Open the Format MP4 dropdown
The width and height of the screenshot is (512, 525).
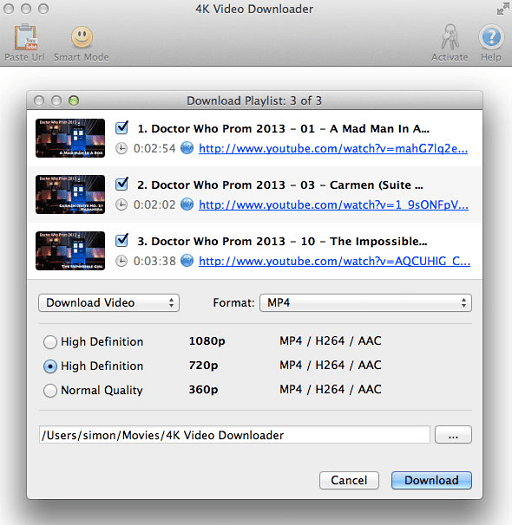pos(366,303)
